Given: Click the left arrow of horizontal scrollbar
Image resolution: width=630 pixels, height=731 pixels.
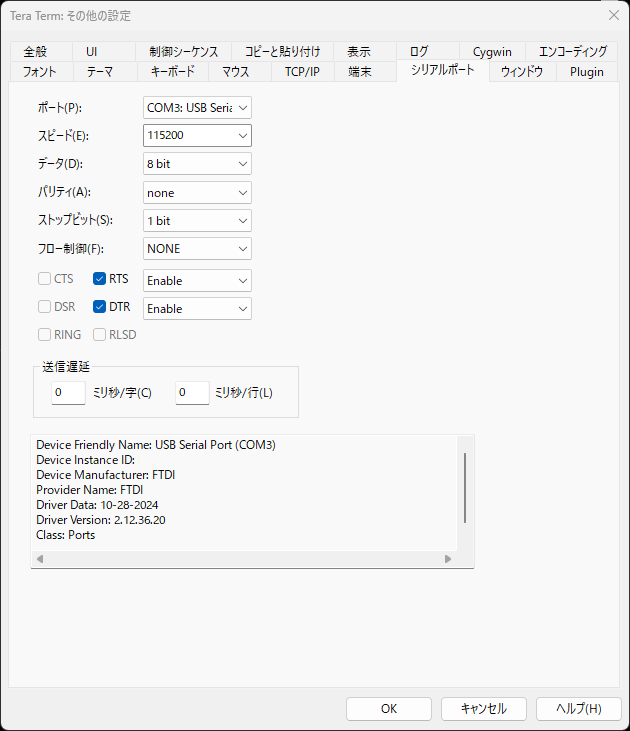Looking at the screenshot, I should 40,559.
